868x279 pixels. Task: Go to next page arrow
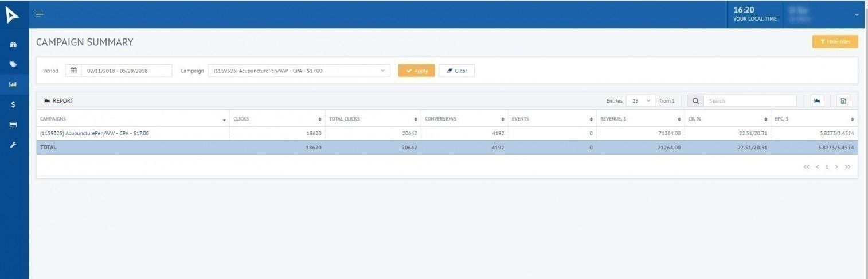(836, 167)
